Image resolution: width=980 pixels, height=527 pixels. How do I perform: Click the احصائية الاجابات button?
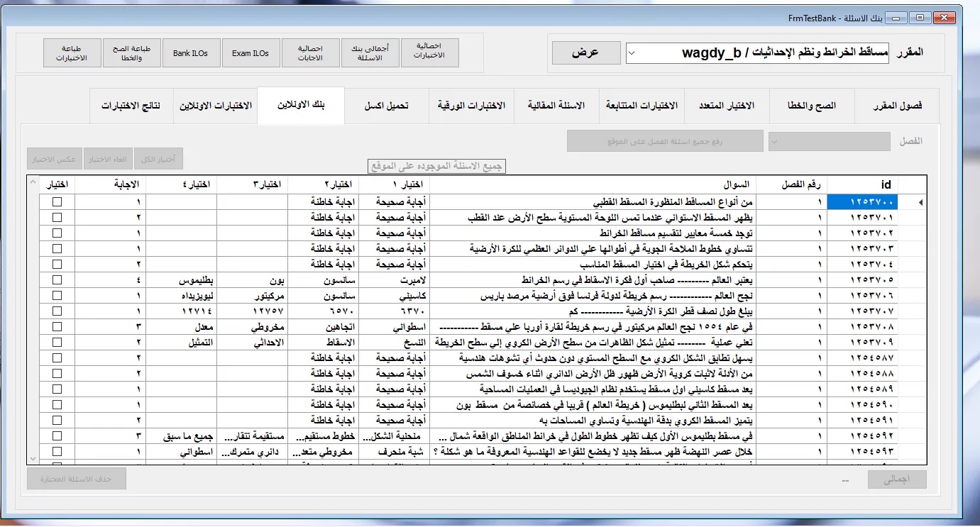310,52
